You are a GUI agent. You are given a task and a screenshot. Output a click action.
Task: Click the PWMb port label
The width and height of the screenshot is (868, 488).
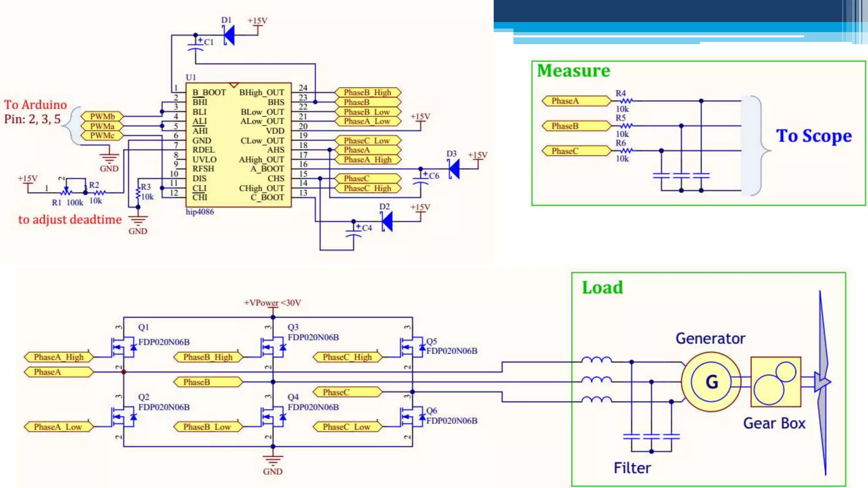point(102,116)
